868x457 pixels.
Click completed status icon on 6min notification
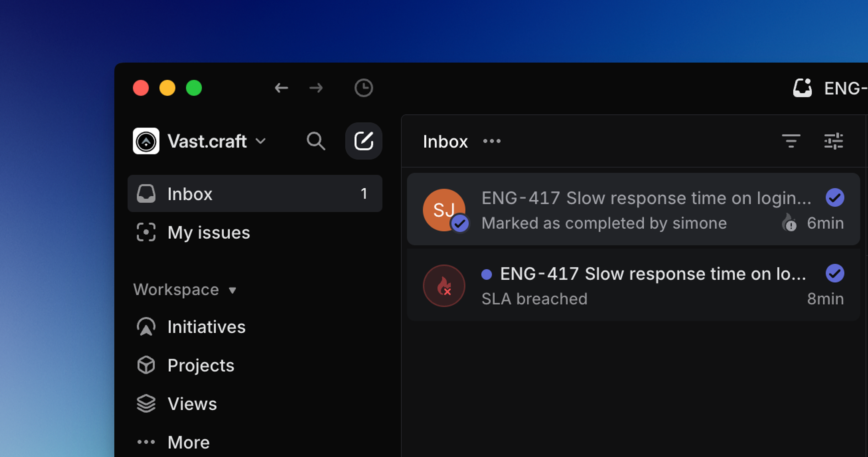tap(835, 198)
